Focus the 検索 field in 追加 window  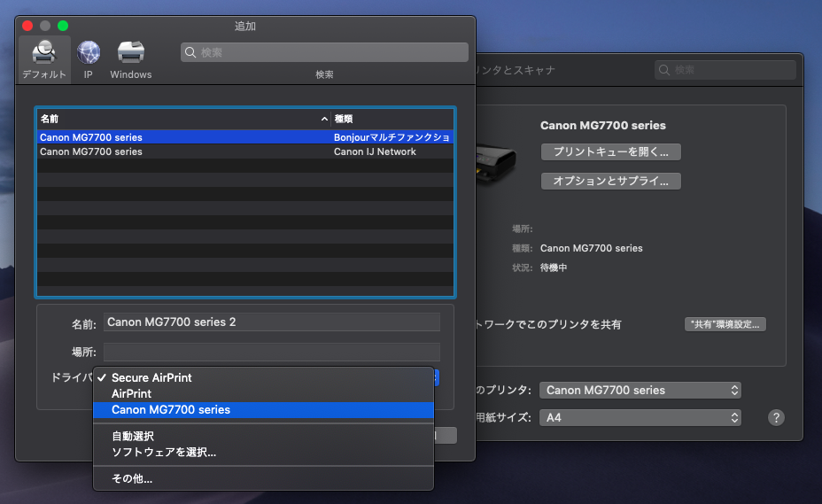pos(324,52)
